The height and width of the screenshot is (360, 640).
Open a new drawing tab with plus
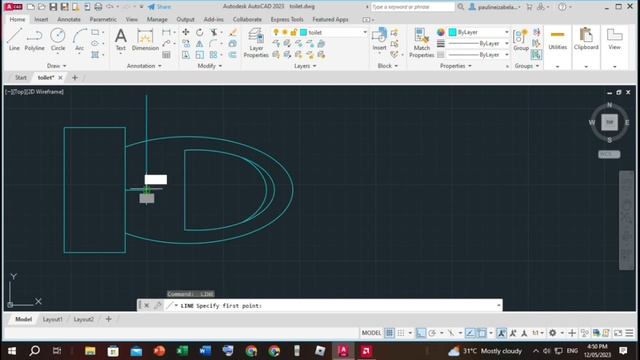click(75, 77)
